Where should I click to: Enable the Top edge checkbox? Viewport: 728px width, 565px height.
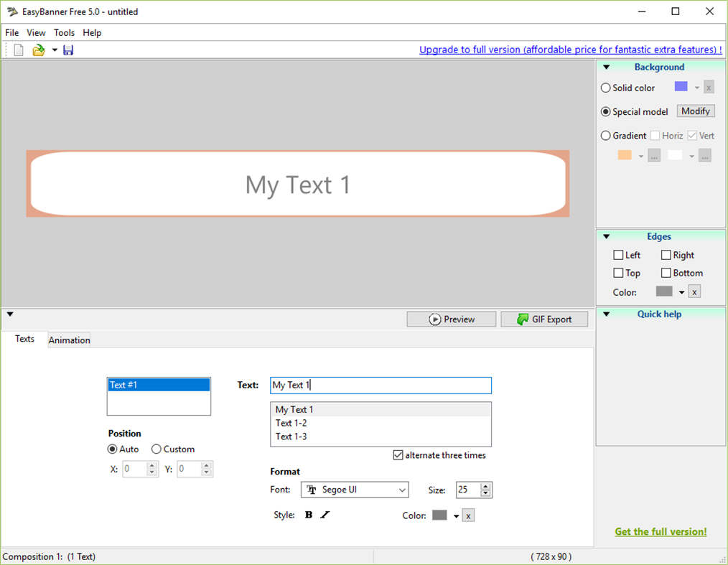tap(618, 273)
